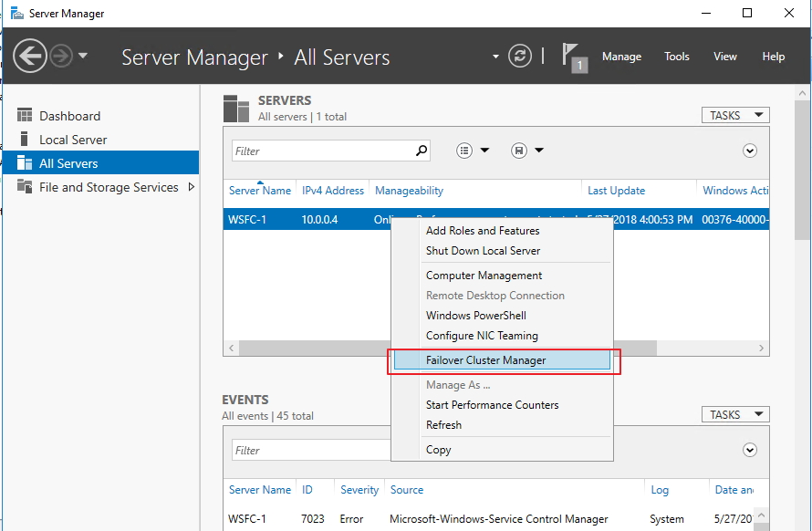Open the Manage menu
Screen dimensions: 812x531
(621, 57)
